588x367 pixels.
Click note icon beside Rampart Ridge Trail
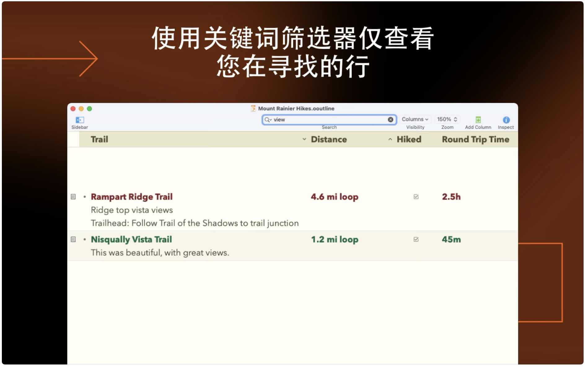(x=73, y=197)
